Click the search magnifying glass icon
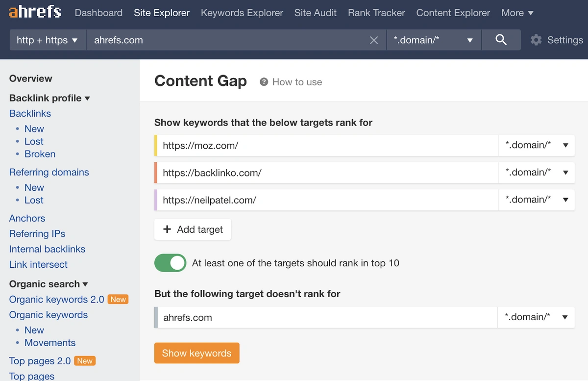 coord(501,40)
